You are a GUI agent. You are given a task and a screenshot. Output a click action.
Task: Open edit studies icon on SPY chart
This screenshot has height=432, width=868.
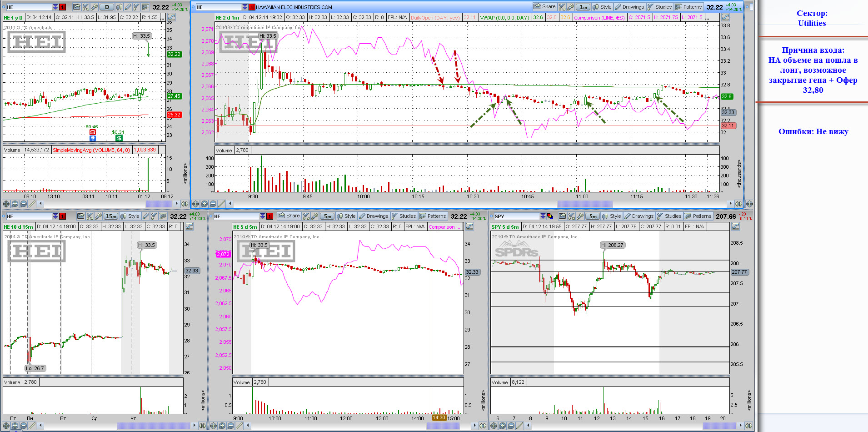pyautogui.click(x=572, y=216)
